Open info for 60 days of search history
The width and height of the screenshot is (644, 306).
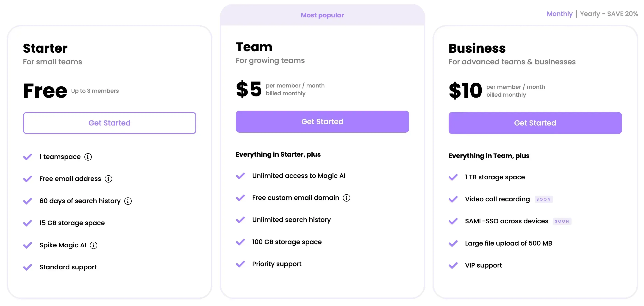pos(128,201)
